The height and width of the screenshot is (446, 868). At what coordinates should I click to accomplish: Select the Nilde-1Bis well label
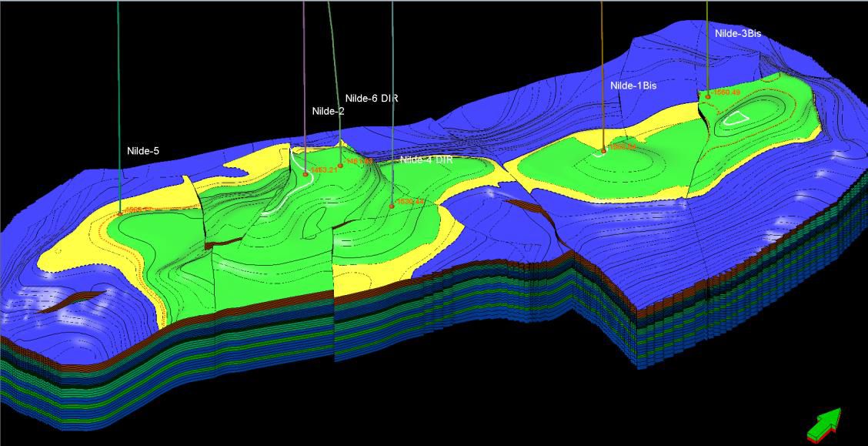click(x=633, y=86)
